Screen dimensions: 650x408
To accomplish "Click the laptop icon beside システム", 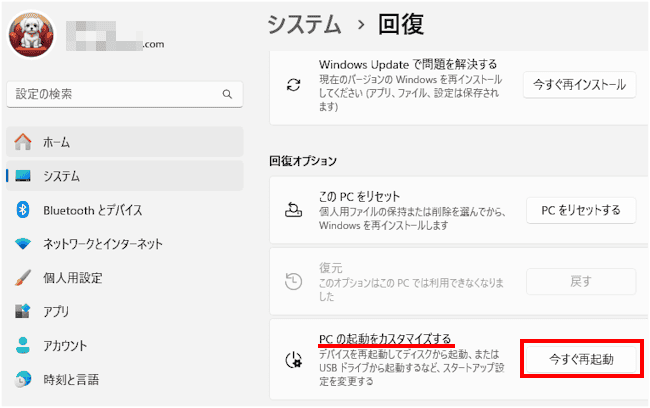I will pyautogui.click(x=23, y=176).
